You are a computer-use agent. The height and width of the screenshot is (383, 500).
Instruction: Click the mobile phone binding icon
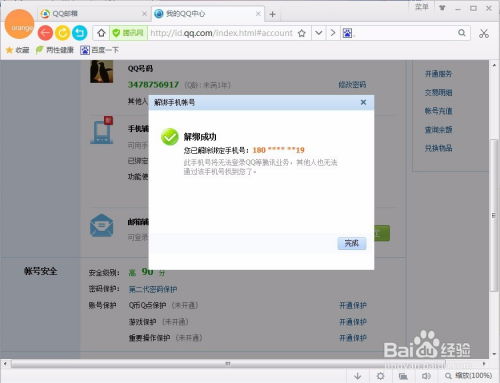coord(102,130)
